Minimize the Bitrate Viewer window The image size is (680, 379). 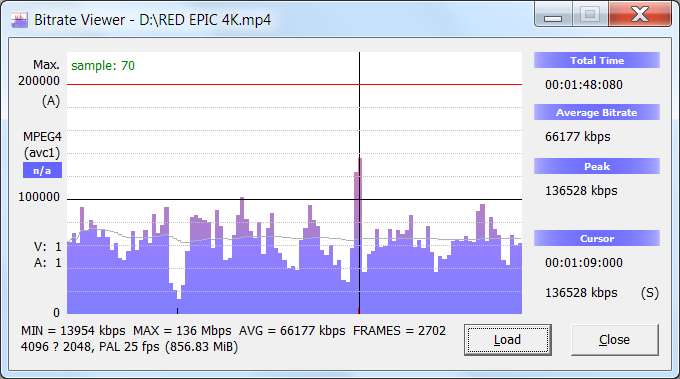coord(553,14)
